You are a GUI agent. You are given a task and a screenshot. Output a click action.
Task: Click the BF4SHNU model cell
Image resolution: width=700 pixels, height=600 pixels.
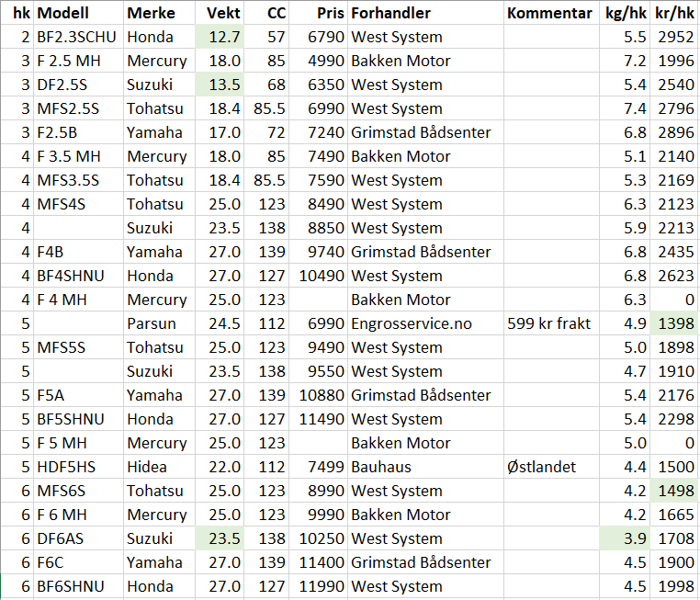79,276
